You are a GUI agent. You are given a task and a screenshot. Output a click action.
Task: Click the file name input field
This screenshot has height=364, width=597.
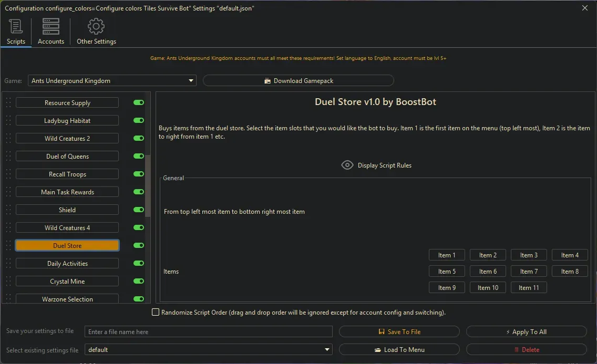(x=209, y=332)
